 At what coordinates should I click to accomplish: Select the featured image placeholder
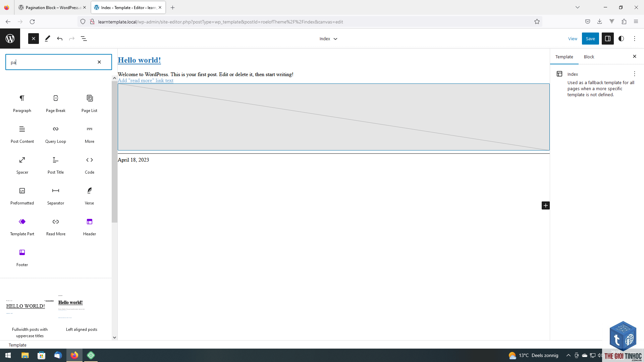pyautogui.click(x=334, y=117)
